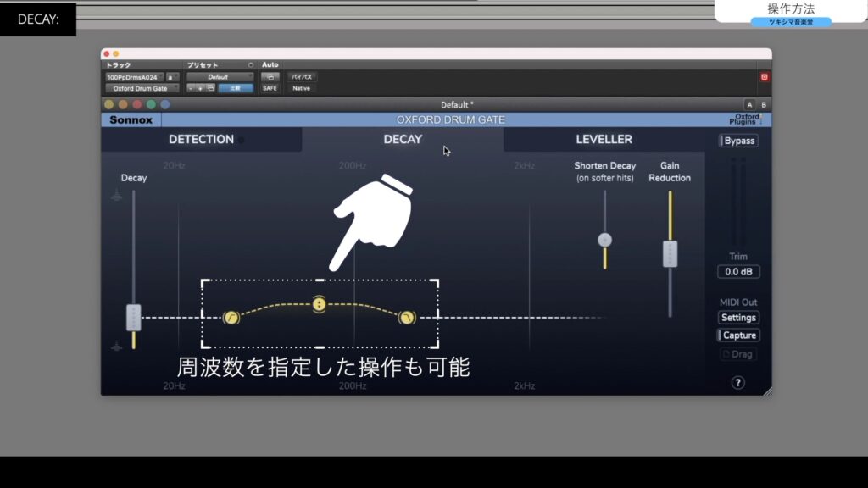
Task: Click the red target button in the plugin header
Action: coord(765,77)
